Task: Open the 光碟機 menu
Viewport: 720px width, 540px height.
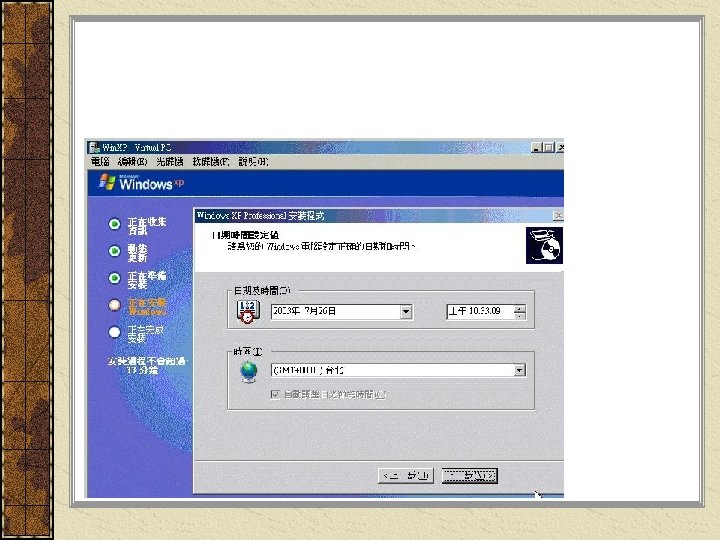Action: 169,162
